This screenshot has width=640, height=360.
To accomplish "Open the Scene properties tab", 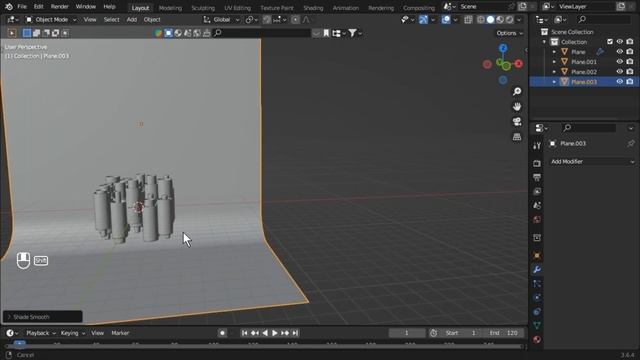I will tap(537, 205).
